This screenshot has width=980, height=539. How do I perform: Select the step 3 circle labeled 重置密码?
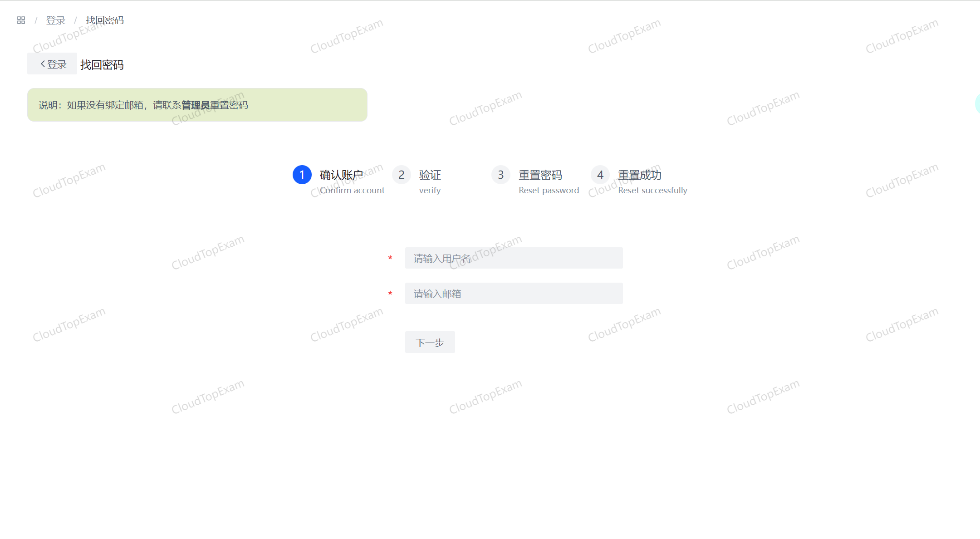point(500,175)
